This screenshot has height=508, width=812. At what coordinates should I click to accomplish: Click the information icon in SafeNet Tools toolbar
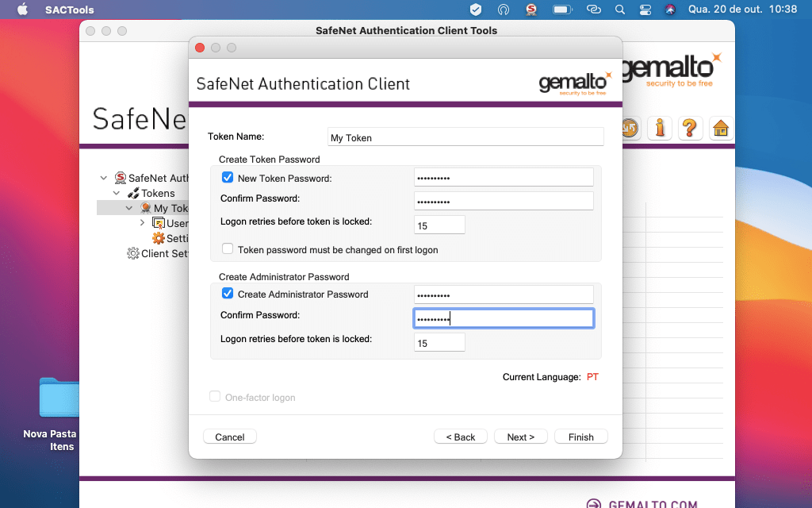[660, 128]
